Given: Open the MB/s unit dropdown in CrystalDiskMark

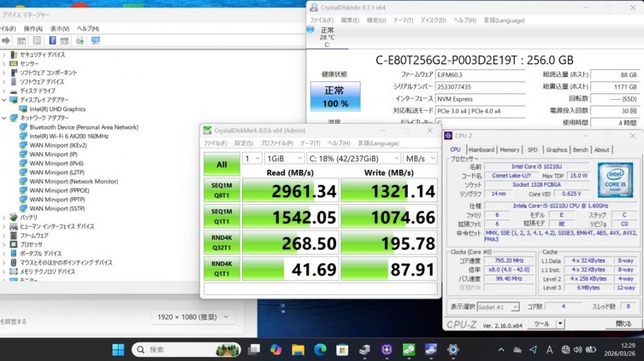Looking at the screenshot, I should pos(420,158).
